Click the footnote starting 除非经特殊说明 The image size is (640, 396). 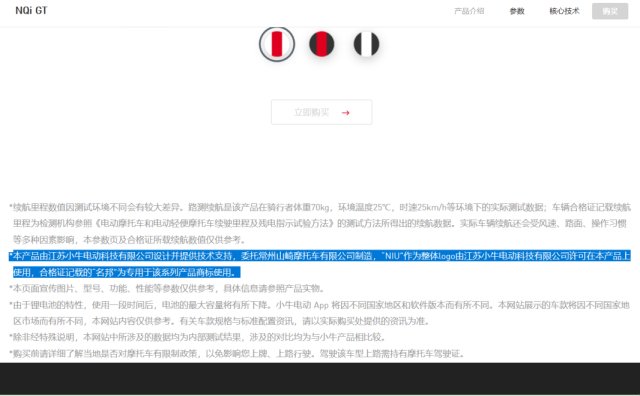pyautogui.click(x=197, y=337)
